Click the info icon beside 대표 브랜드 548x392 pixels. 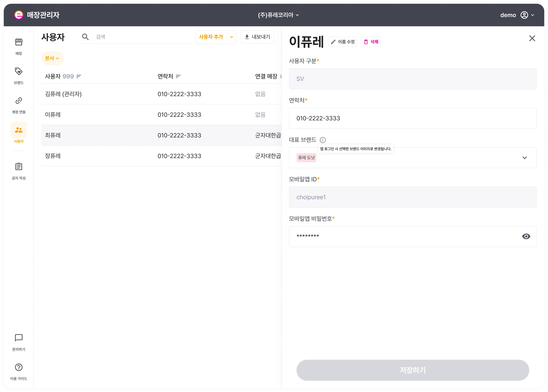tap(323, 140)
